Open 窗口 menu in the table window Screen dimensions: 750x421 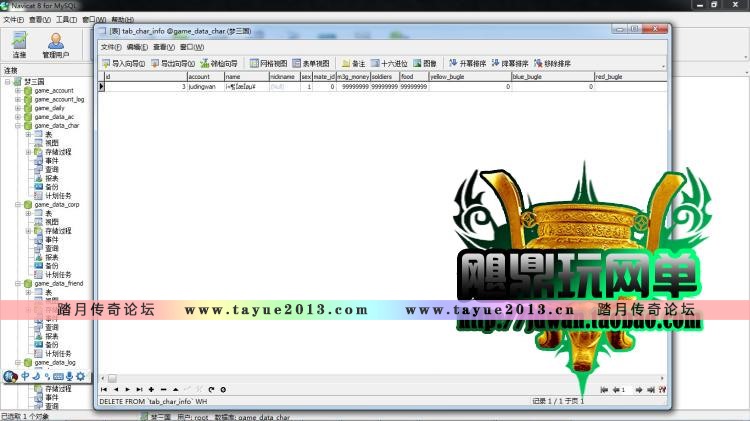[192, 47]
